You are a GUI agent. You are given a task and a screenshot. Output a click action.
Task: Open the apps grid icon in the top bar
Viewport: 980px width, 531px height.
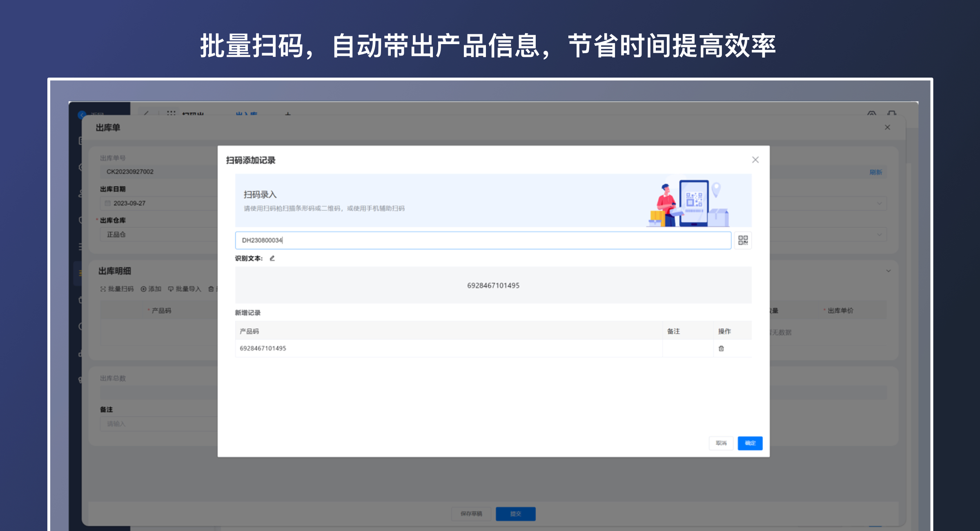(x=171, y=114)
